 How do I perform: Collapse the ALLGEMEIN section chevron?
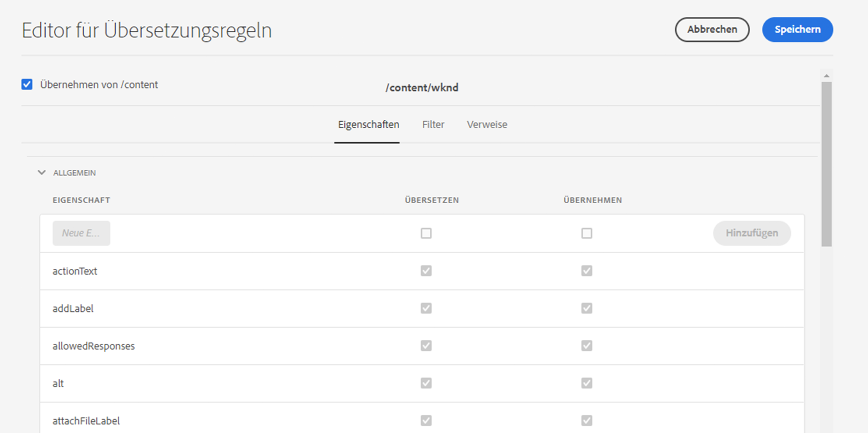coord(42,172)
